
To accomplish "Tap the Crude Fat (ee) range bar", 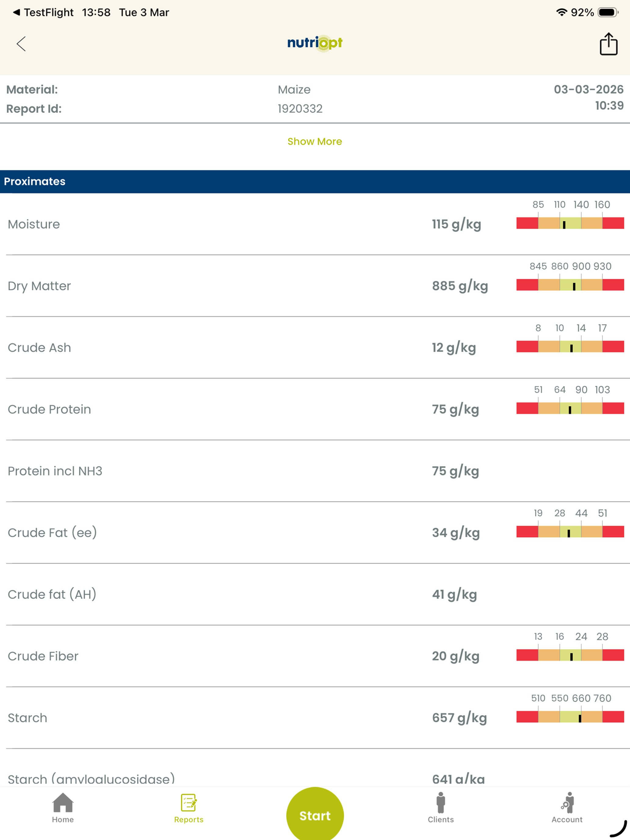I will point(570,532).
